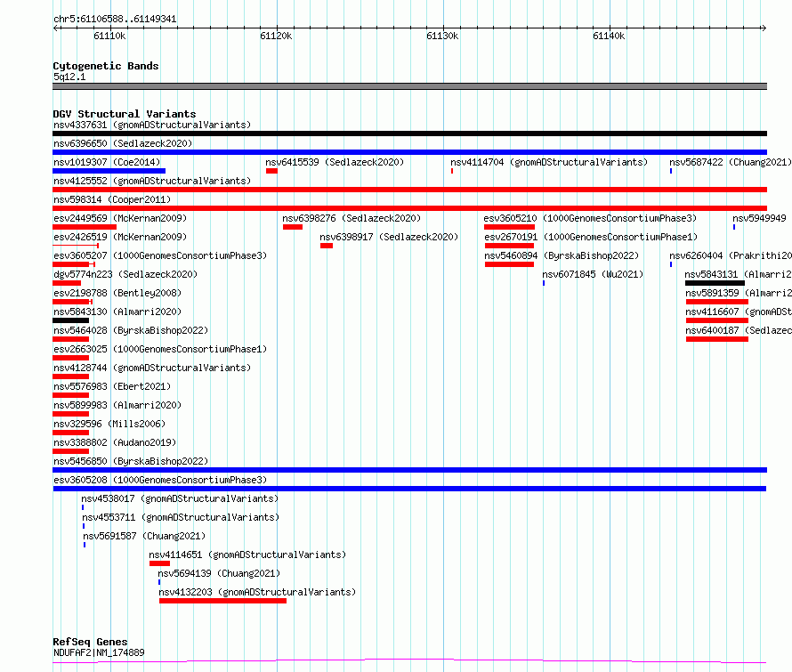
Task: Click nsv6398917 (Sedlazeck2020) label
Action: (x=389, y=237)
